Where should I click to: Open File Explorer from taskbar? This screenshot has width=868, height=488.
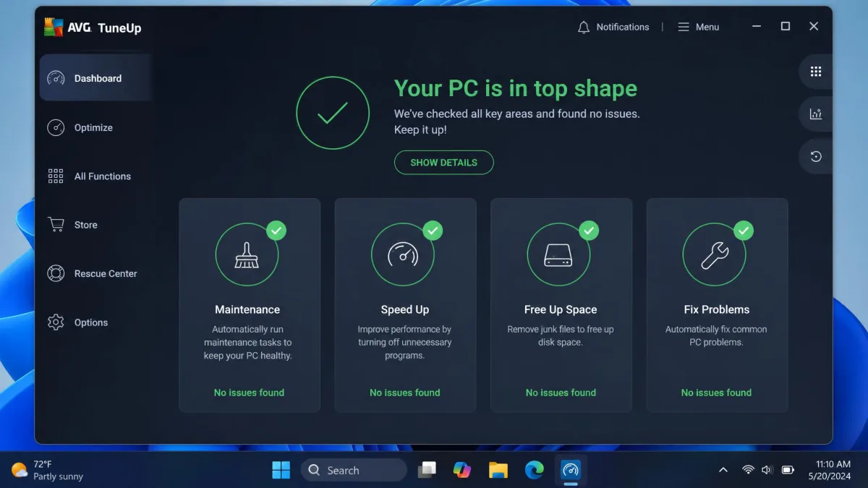click(x=498, y=470)
